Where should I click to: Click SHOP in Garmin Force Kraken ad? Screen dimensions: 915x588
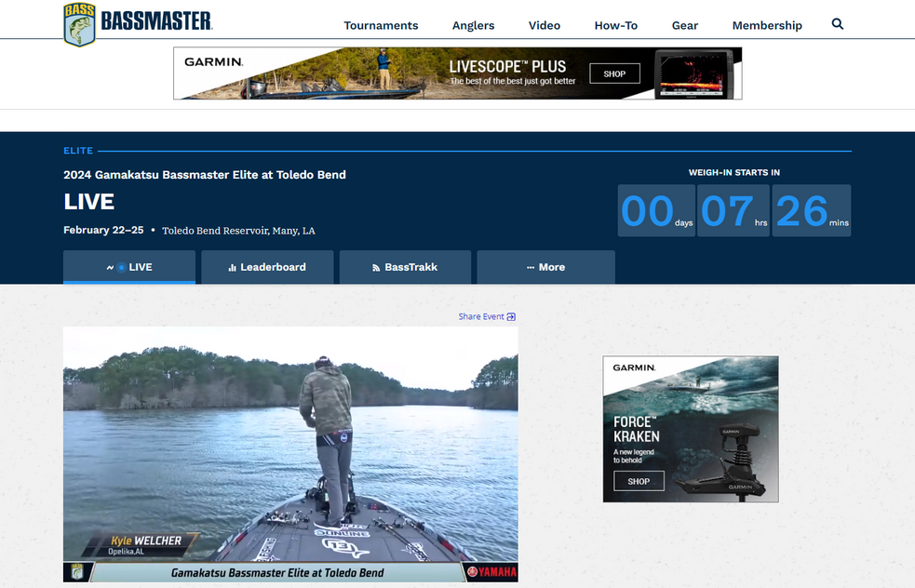coord(639,481)
